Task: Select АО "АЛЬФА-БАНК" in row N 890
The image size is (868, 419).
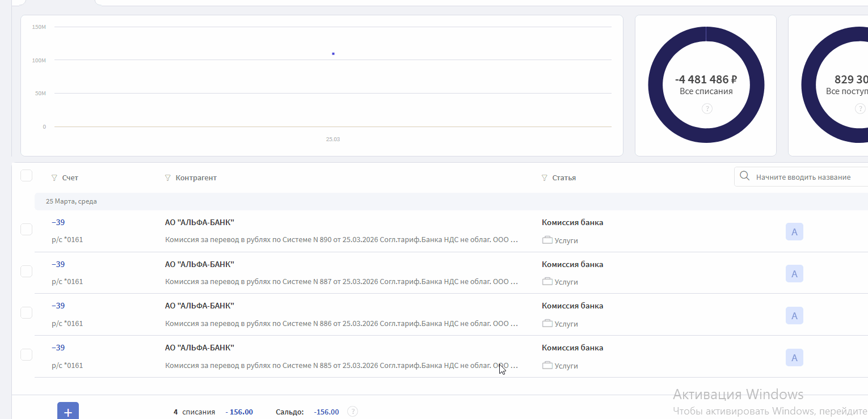Action: coord(200,222)
